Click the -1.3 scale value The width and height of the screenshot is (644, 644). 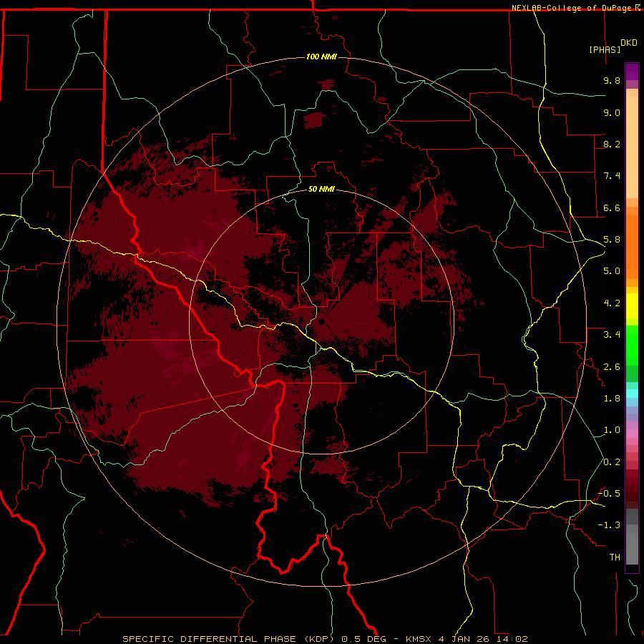click(610, 525)
